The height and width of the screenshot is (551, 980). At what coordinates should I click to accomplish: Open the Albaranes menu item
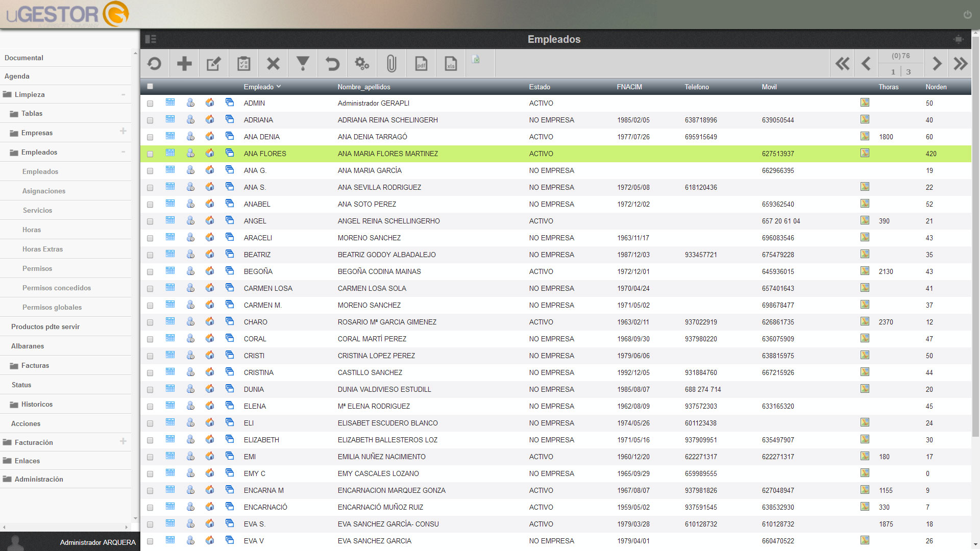pos(28,346)
